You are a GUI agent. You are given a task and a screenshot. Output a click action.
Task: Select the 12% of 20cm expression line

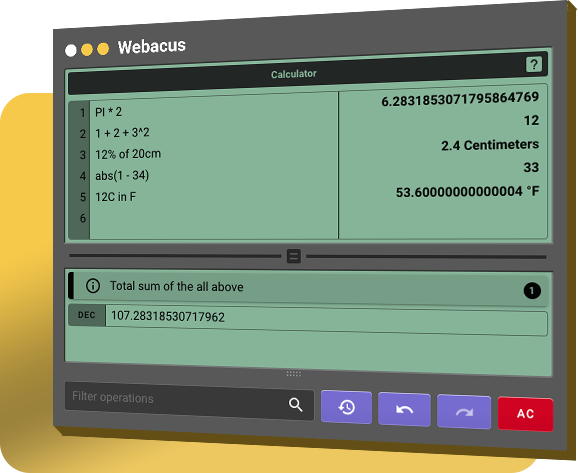[x=128, y=154]
